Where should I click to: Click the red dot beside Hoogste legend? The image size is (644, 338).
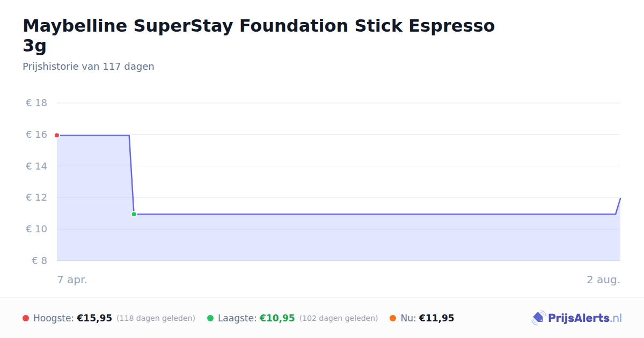pos(26,318)
